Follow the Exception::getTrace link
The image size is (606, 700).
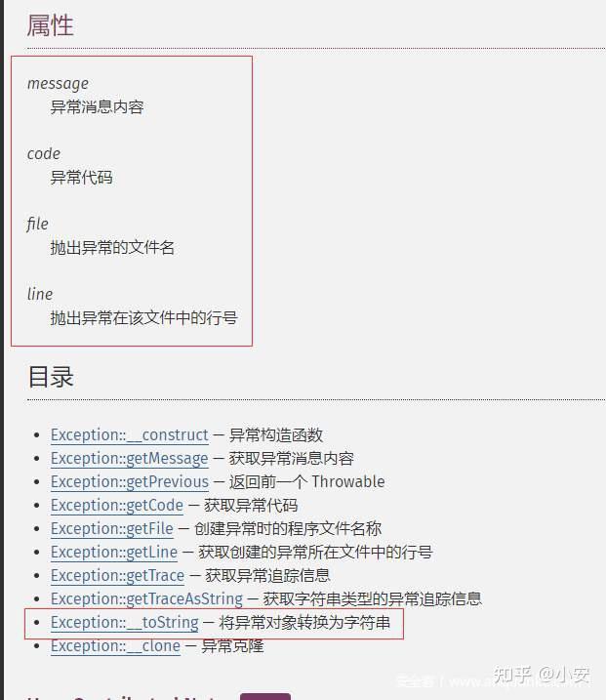coord(117,575)
